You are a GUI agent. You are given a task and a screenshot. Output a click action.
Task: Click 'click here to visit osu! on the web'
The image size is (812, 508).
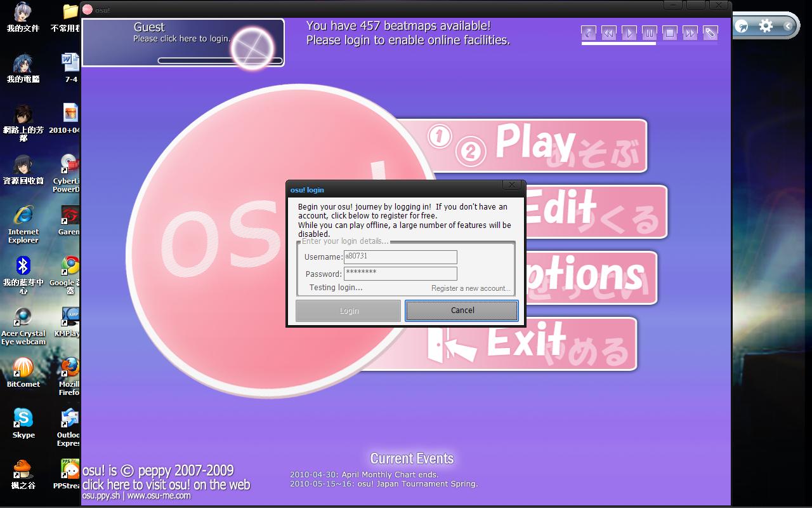[x=166, y=485]
